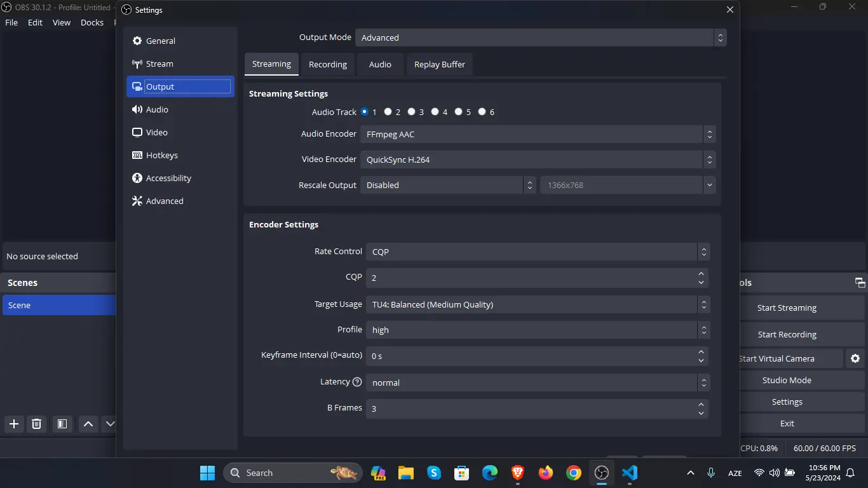Open the Docks menu
The width and height of the screenshot is (868, 488).
click(x=92, y=22)
